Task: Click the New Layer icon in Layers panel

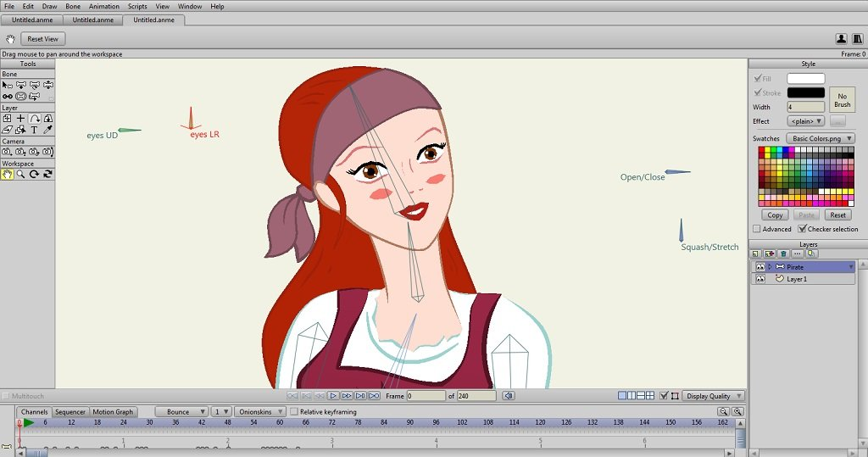Action: pos(756,254)
